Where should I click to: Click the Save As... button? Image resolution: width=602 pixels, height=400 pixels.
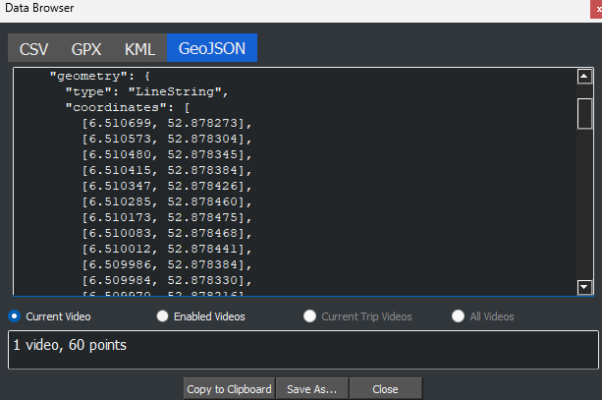[312, 389]
